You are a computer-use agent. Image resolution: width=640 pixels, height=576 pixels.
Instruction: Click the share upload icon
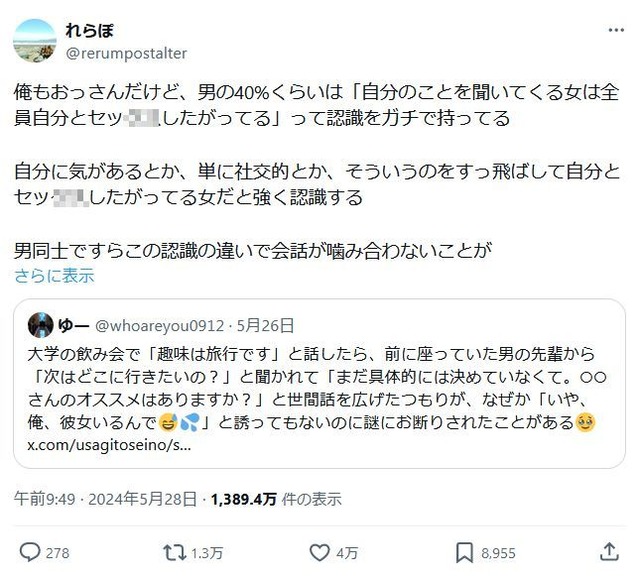click(608, 551)
